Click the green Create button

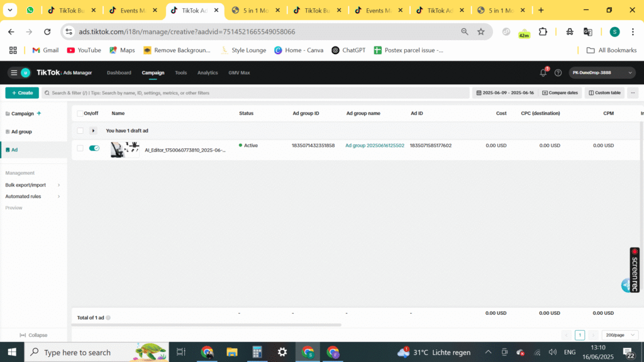click(21, 93)
